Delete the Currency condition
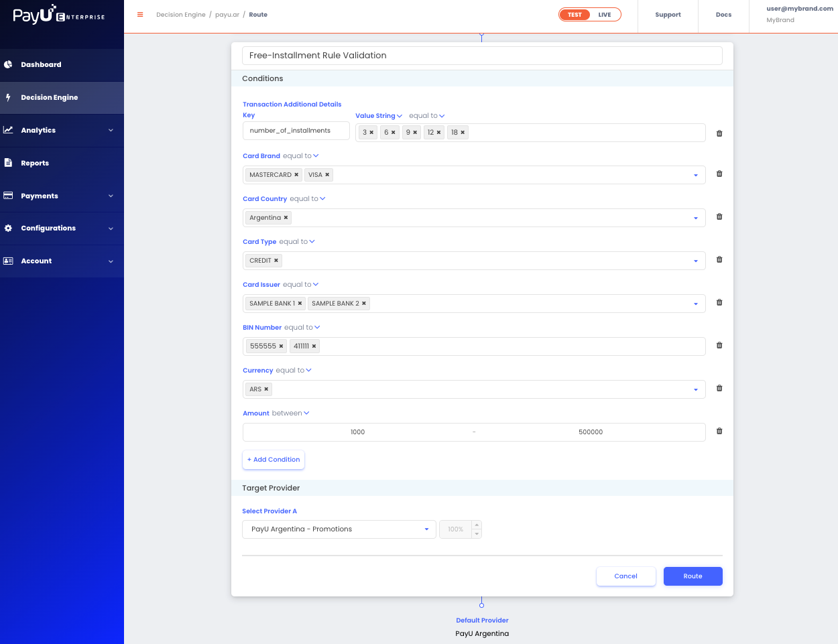Image resolution: width=838 pixels, height=644 pixels. [x=719, y=388]
